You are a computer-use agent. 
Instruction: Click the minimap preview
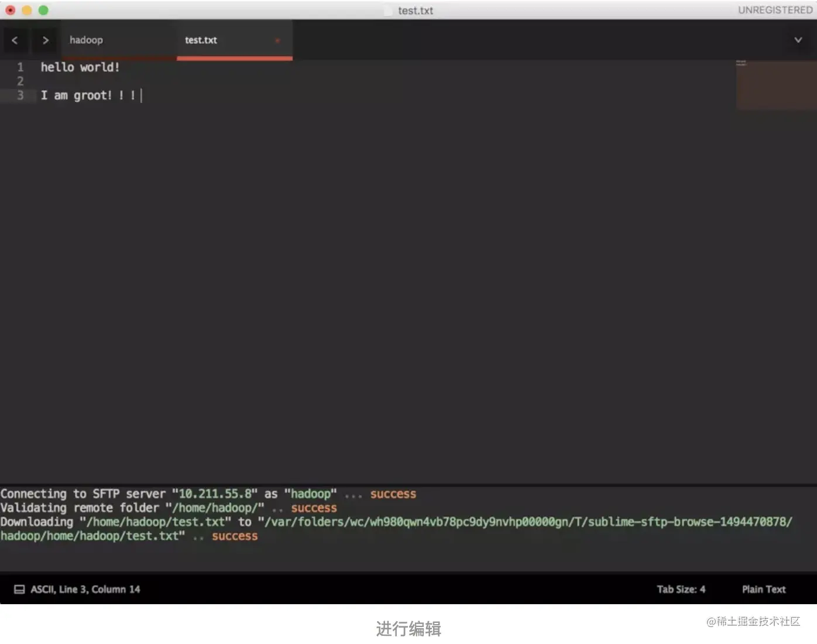[776, 85]
